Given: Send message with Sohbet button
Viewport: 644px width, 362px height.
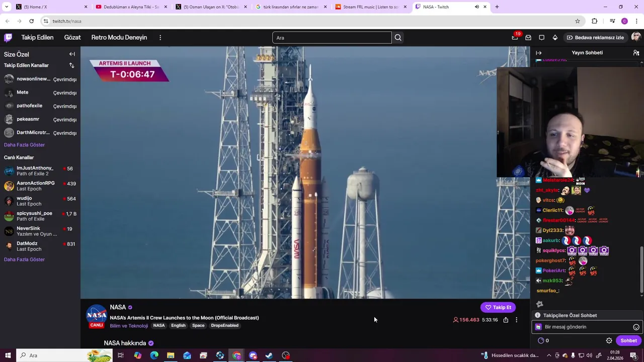Looking at the screenshot, I should (628, 340).
